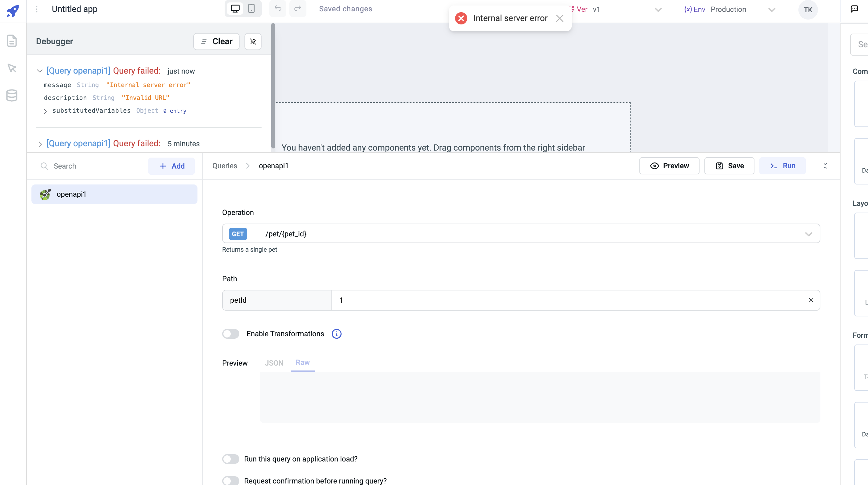Click the petId value input field
This screenshot has height=485, width=868.
pos(505,300)
